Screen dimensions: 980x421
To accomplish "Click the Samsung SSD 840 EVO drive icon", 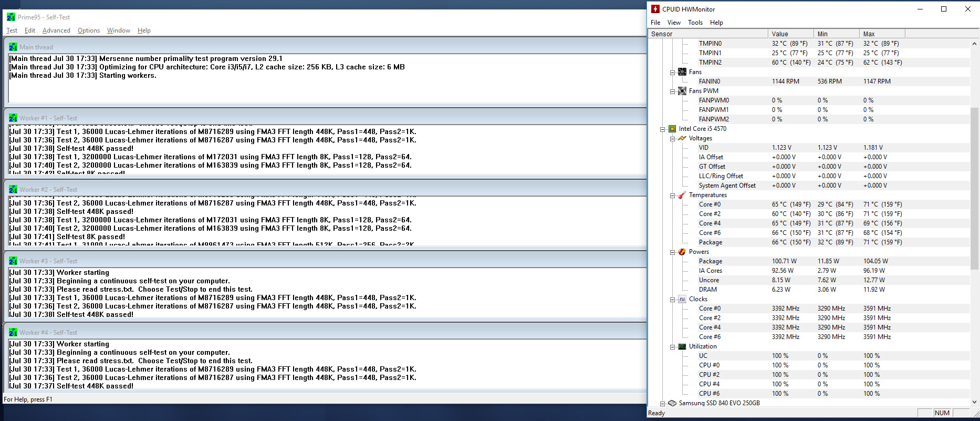I will [x=672, y=403].
